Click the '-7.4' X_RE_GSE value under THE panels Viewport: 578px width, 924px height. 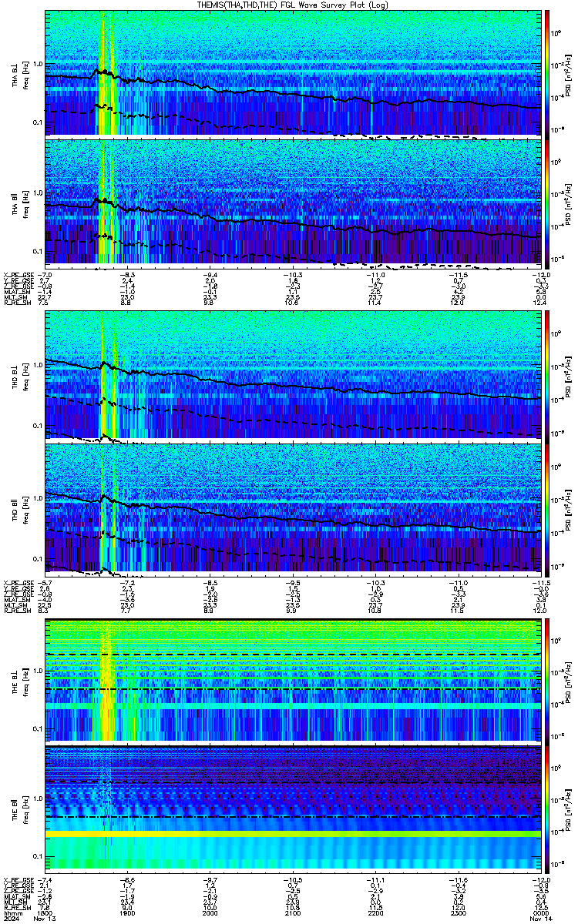point(45,879)
